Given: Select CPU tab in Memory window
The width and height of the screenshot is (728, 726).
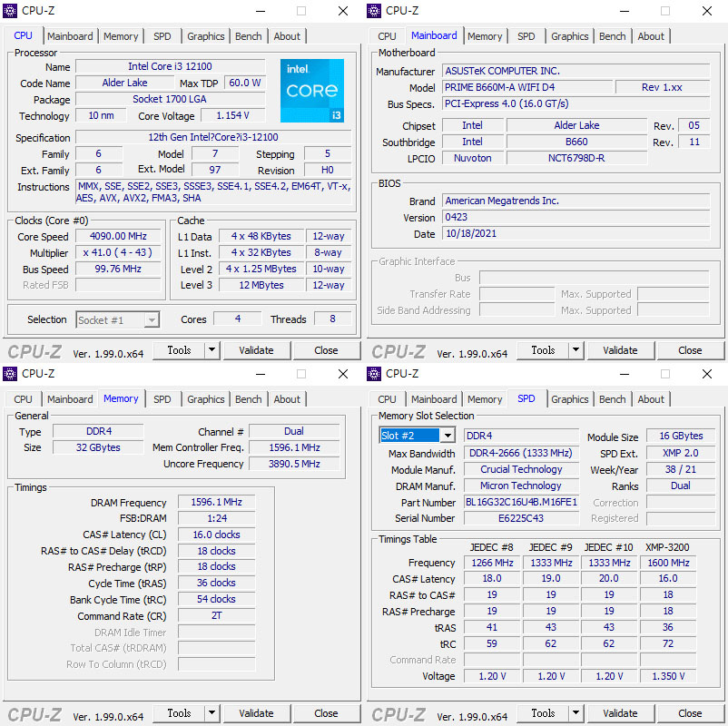Looking at the screenshot, I should 23,399.
